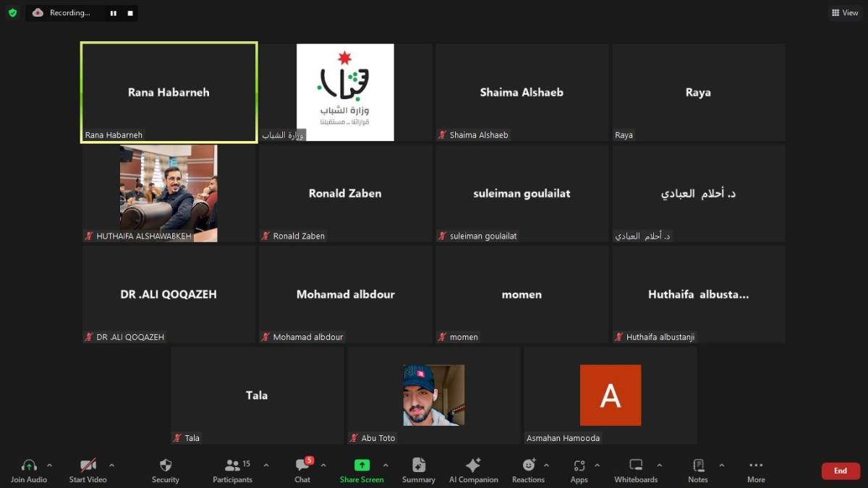Open the Share Screen options chevron
868x488 pixels.
tap(387, 466)
